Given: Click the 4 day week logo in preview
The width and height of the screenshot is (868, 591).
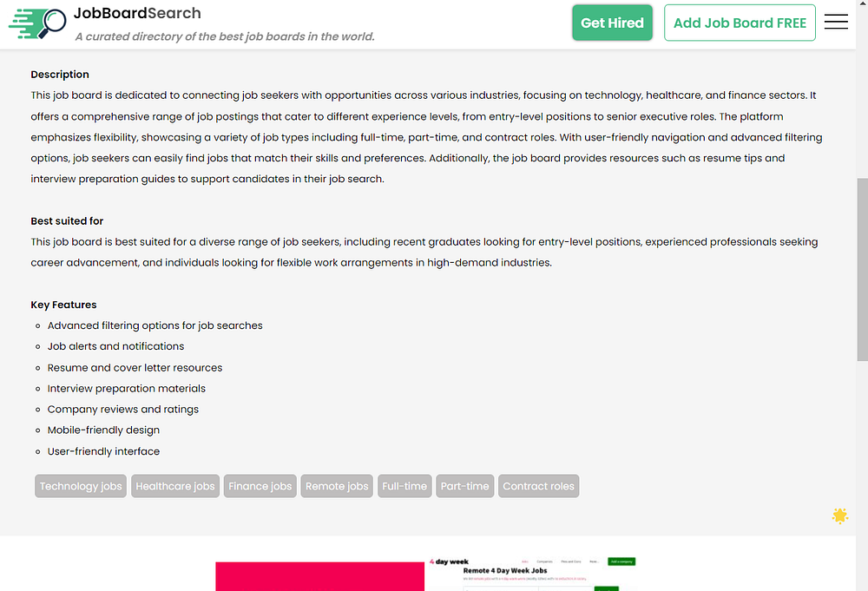Looking at the screenshot, I should point(450,561).
